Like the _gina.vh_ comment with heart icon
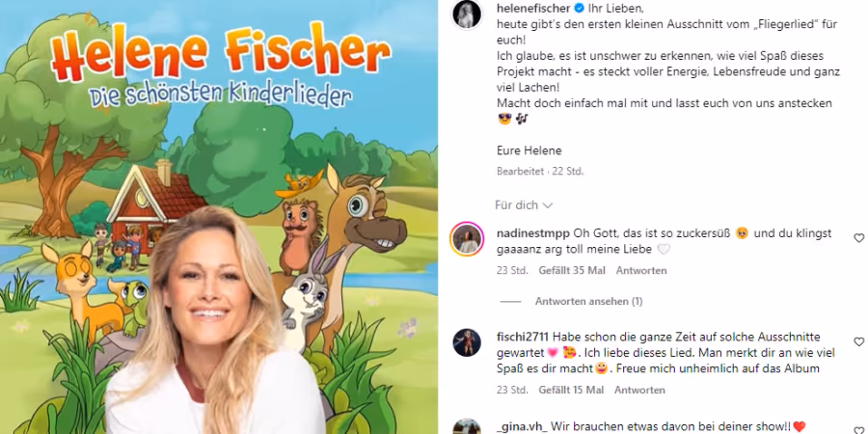 tap(858, 430)
